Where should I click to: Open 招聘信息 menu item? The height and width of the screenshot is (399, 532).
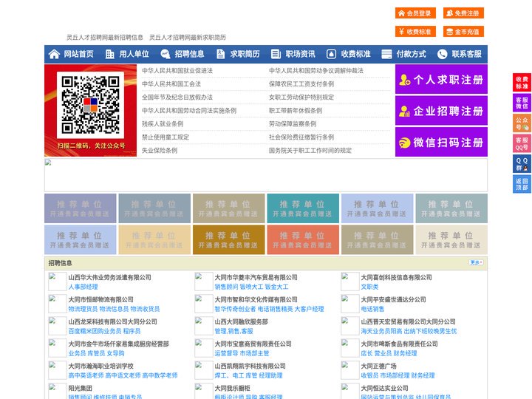(x=189, y=54)
